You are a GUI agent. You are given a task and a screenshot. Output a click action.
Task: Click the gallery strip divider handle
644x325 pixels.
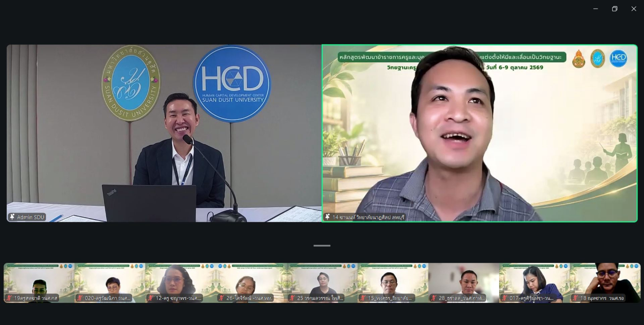[322, 246]
